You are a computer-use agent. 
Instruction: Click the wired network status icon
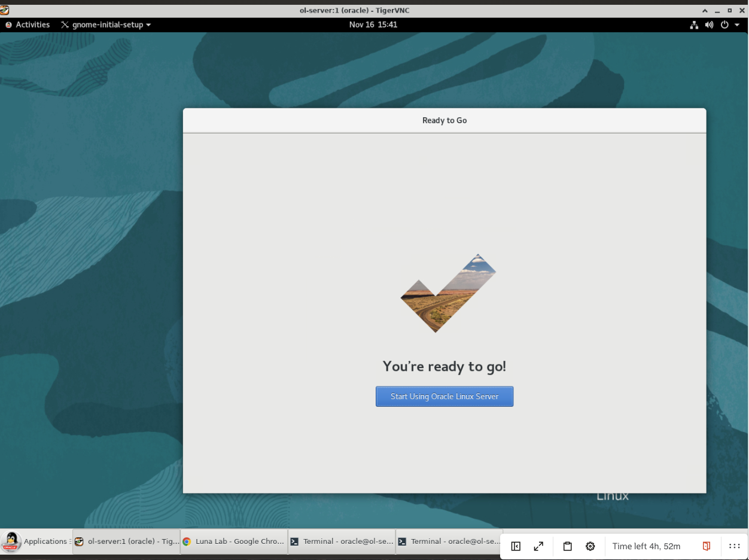tap(694, 25)
